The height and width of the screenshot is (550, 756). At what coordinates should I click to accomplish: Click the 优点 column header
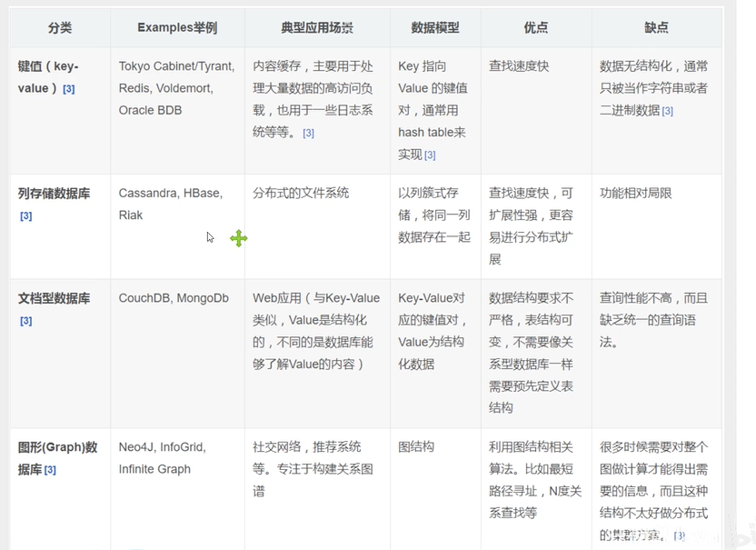click(536, 28)
